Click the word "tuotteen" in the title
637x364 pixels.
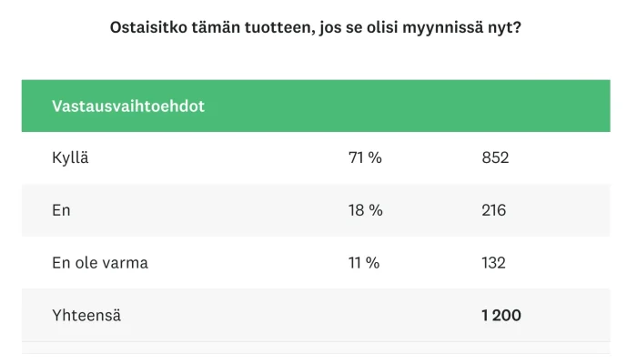(277, 28)
